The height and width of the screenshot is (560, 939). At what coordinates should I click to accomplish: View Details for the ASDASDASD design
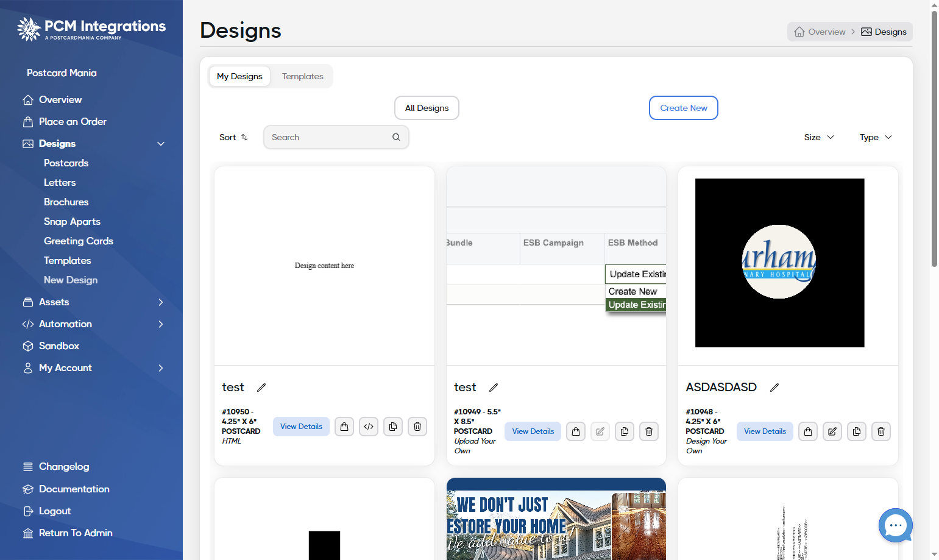[765, 431]
